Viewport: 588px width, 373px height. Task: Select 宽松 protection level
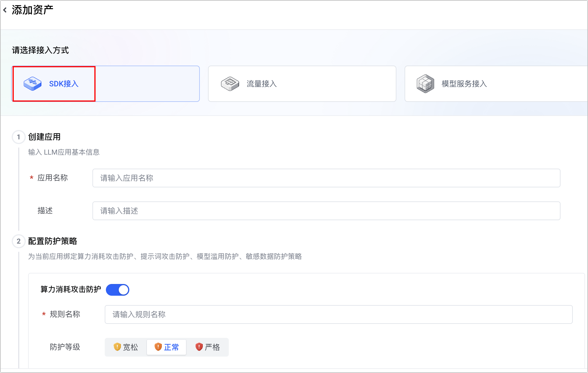point(126,347)
